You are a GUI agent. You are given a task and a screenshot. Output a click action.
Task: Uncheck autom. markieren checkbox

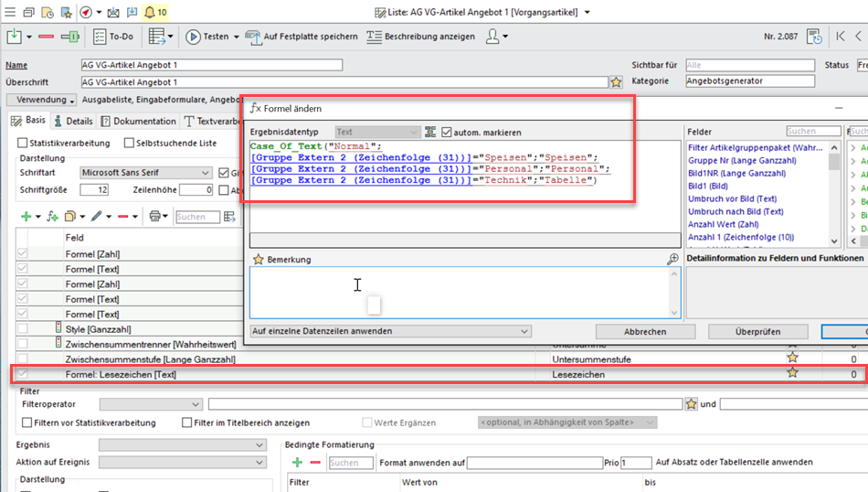(x=447, y=133)
